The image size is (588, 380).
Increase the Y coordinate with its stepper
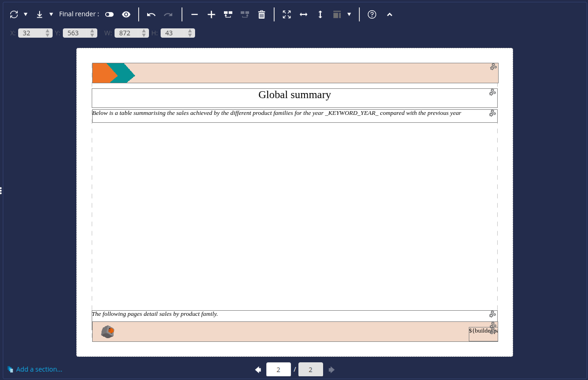coord(93,31)
